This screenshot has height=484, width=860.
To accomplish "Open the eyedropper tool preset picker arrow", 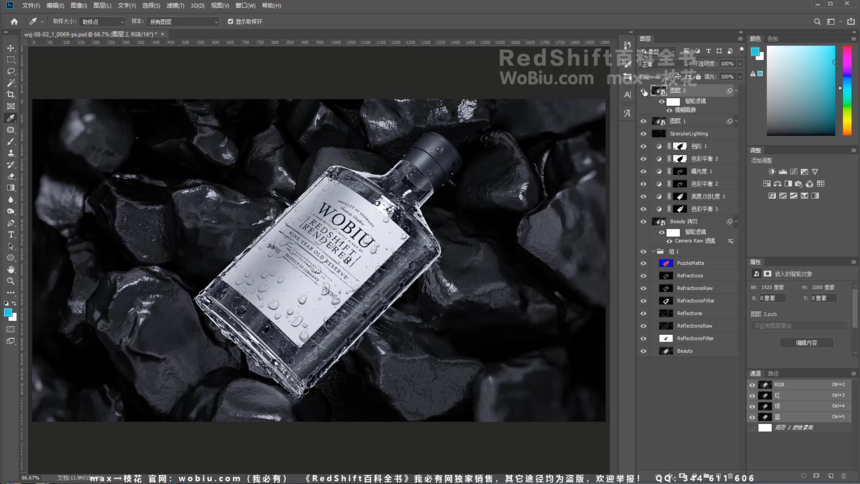I will pos(42,21).
